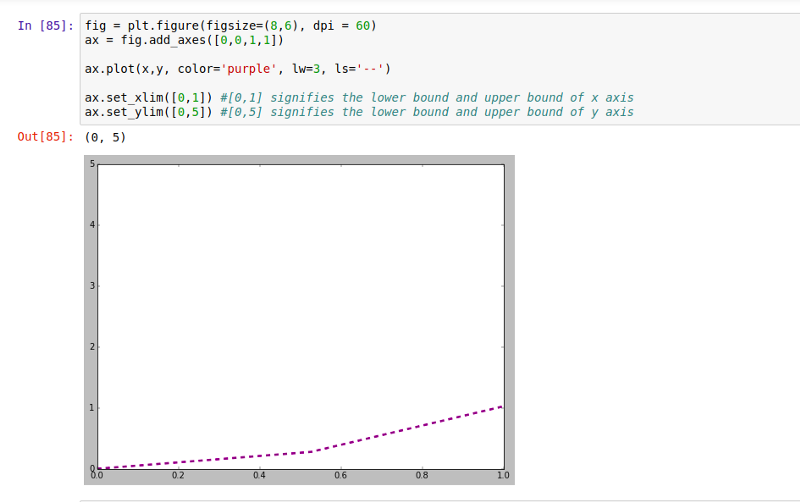Place cursor in the fig.add_axes code line
Image resolution: width=800 pixels, height=502 pixels.
click(184, 40)
